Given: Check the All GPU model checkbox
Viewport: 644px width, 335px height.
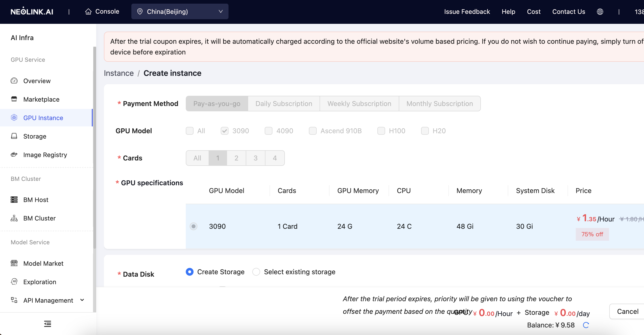Looking at the screenshot, I should click(x=189, y=131).
